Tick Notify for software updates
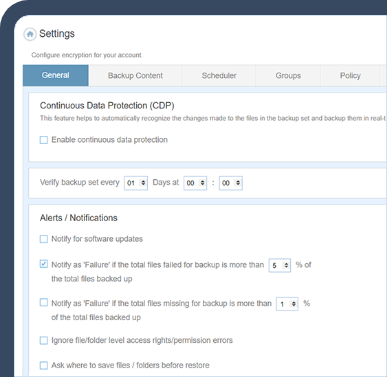 point(44,239)
